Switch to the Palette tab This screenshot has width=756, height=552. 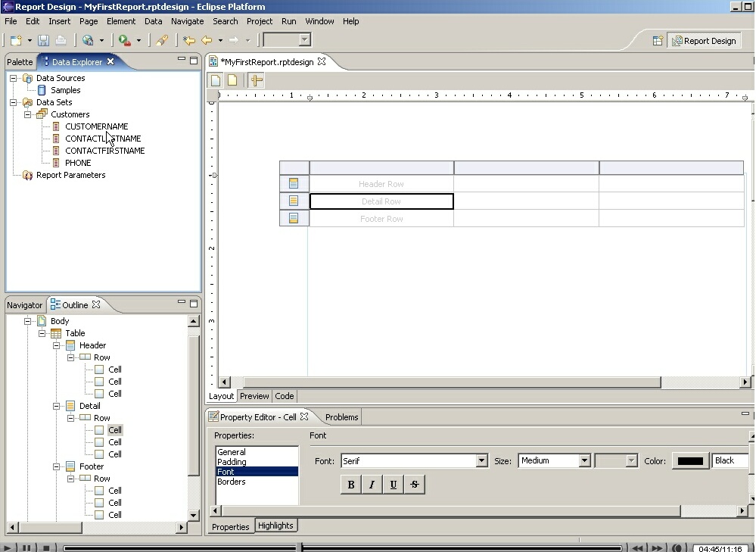point(20,62)
